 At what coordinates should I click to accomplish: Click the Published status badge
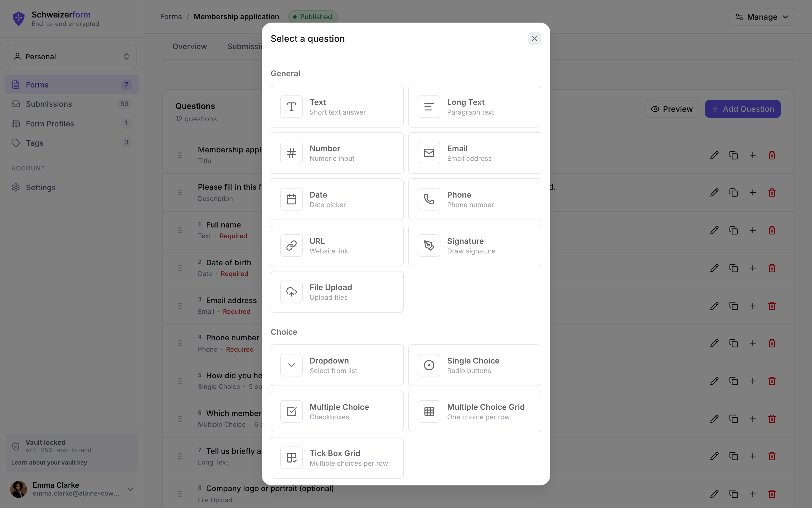(312, 17)
